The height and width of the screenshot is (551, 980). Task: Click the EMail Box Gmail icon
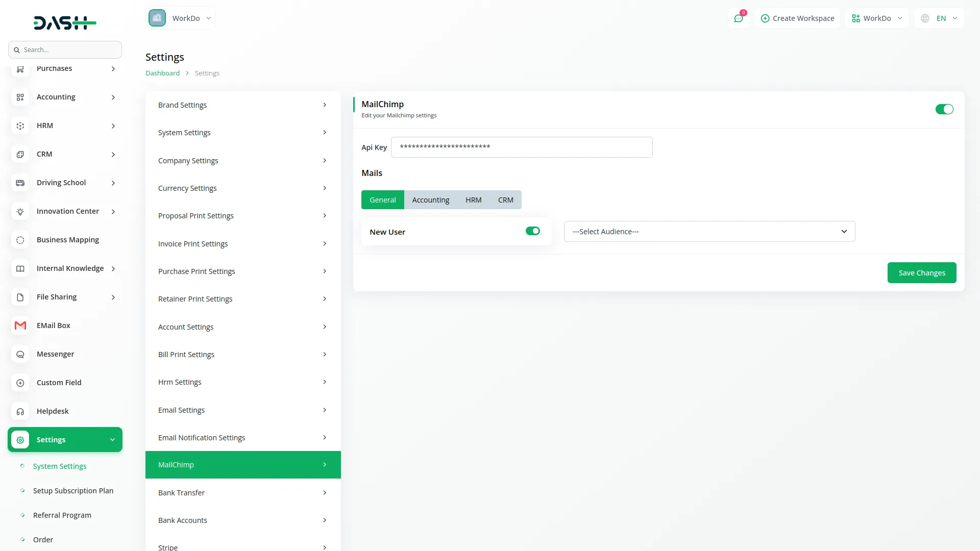tap(20, 325)
